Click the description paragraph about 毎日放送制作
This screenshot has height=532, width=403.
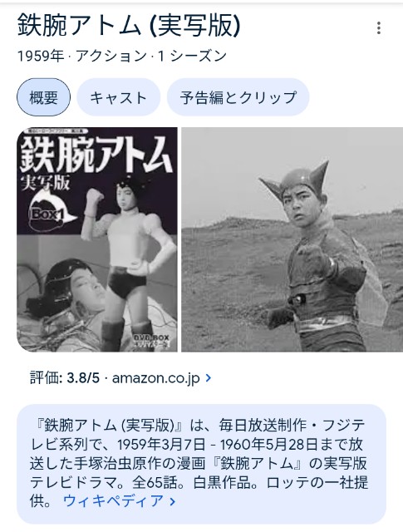[x=199, y=463]
